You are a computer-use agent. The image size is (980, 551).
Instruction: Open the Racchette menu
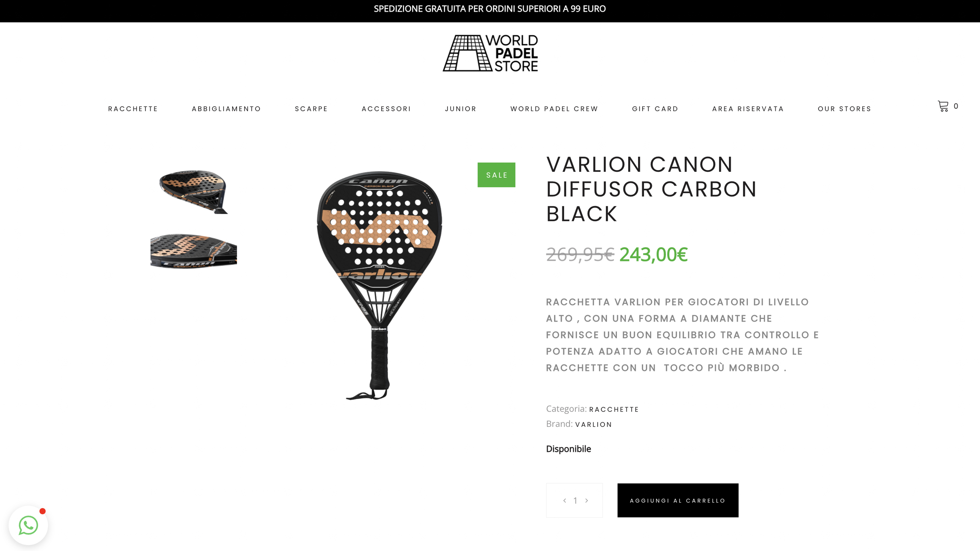pyautogui.click(x=133, y=109)
